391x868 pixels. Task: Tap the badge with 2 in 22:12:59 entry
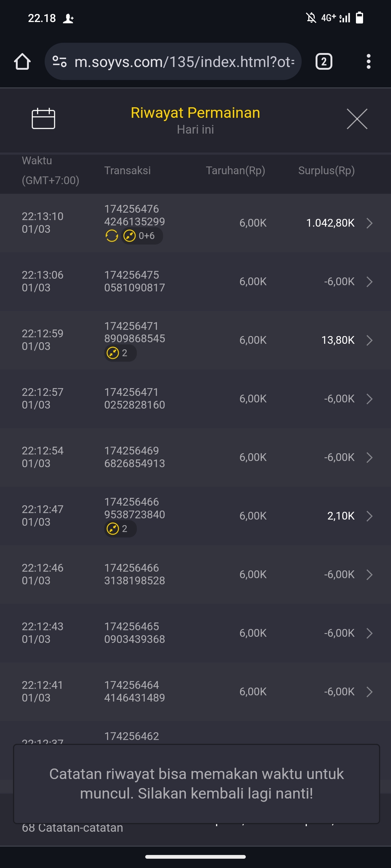[120, 353]
